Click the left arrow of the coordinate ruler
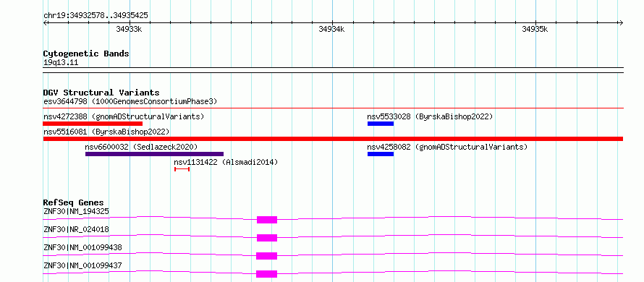Screen dimensions: 644x282 tap(46, 22)
